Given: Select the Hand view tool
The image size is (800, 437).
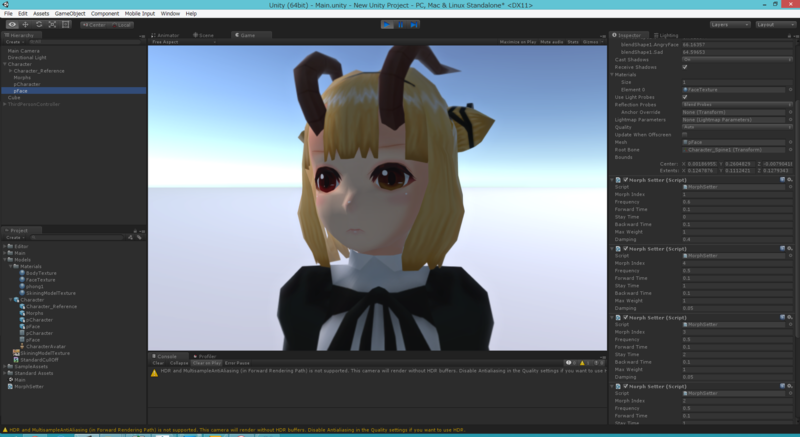Looking at the screenshot, I should 12,24.
